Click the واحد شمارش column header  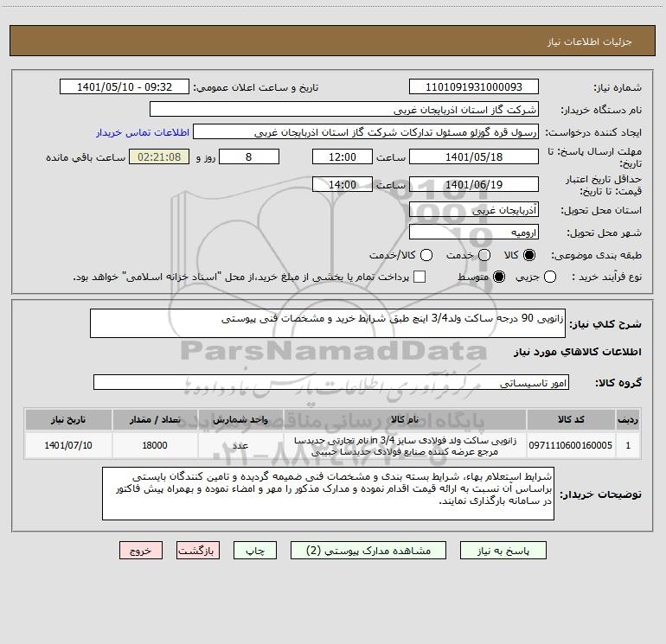240,419
